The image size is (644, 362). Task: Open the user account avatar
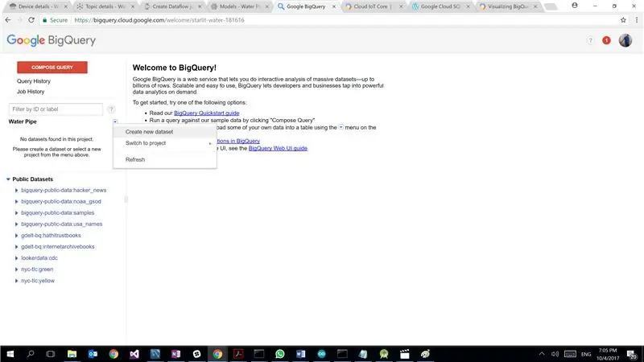(625, 40)
